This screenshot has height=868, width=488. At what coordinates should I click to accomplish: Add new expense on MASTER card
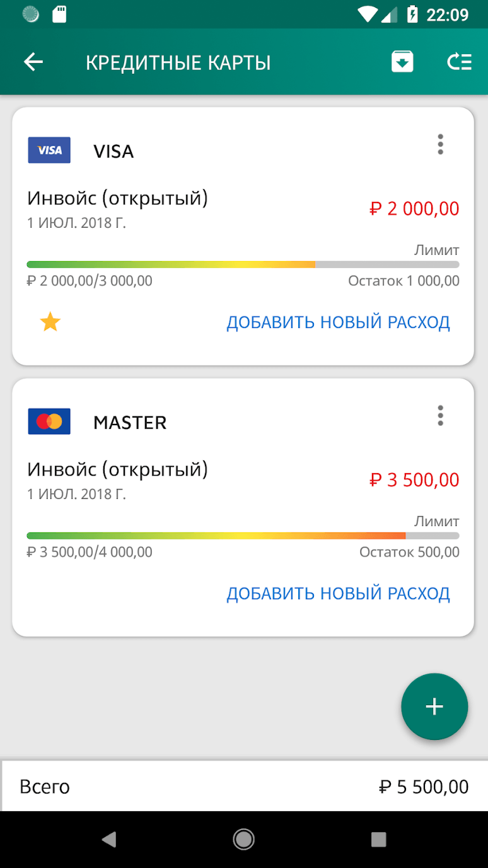tap(338, 594)
